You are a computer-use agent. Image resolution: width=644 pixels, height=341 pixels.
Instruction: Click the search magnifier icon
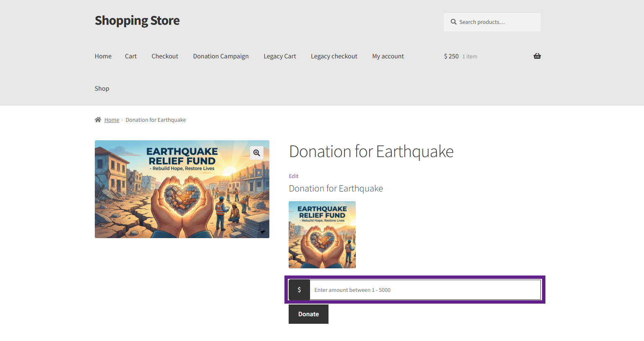tap(454, 22)
